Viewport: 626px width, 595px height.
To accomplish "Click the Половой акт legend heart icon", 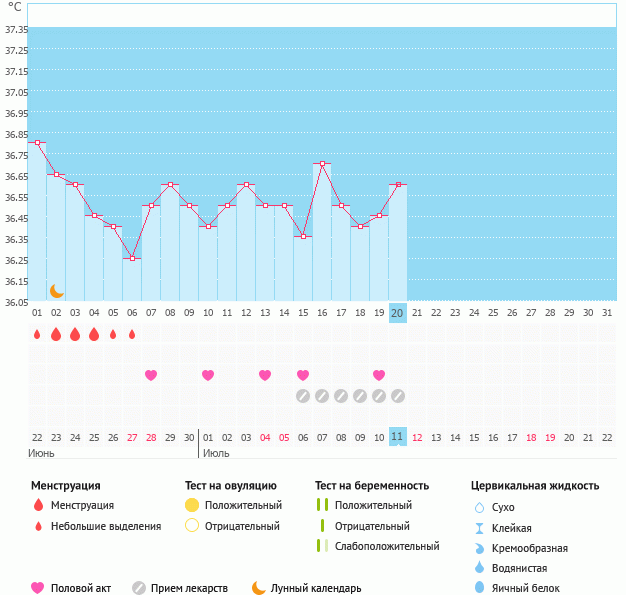I will [x=38, y=588].
